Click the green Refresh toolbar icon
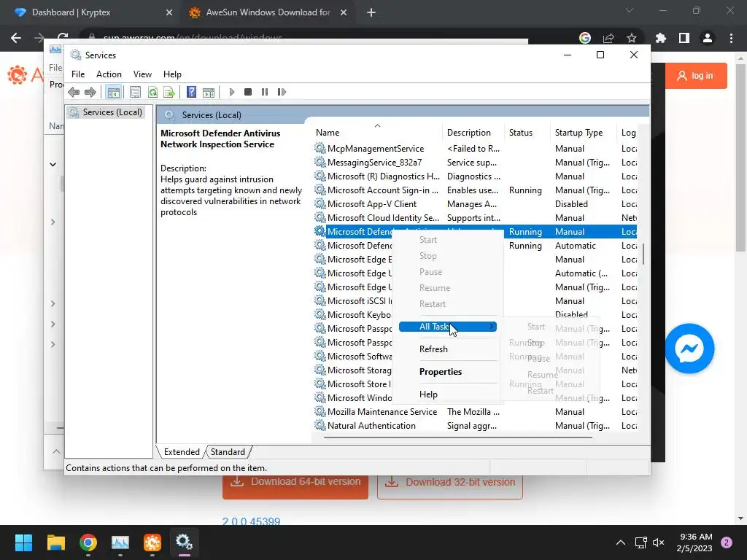 click(x=152, y=92)
